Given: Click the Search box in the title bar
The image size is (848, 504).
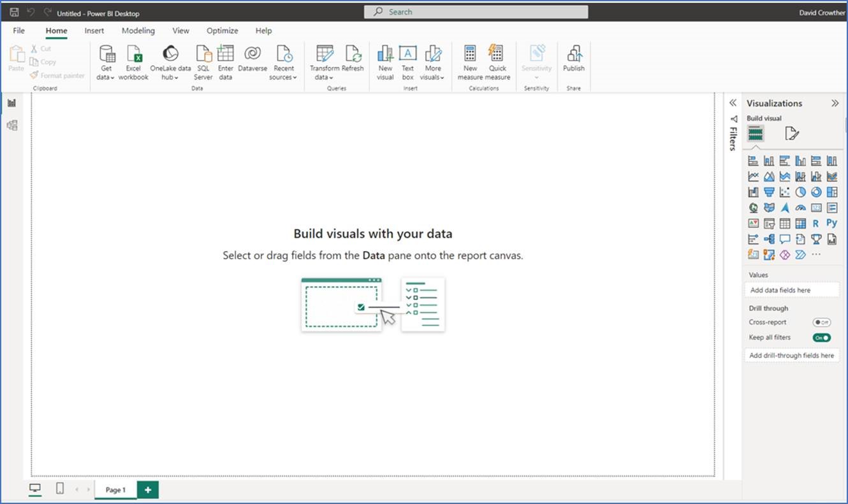Looking at the screenshot, I should pyautogui.click(x=476, y=12).
